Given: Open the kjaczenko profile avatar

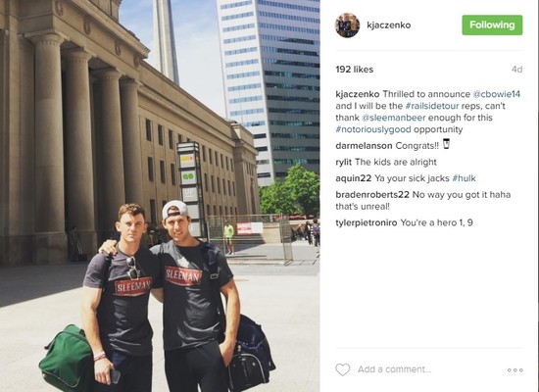Looking at the screenshot, I should point(347,25).
